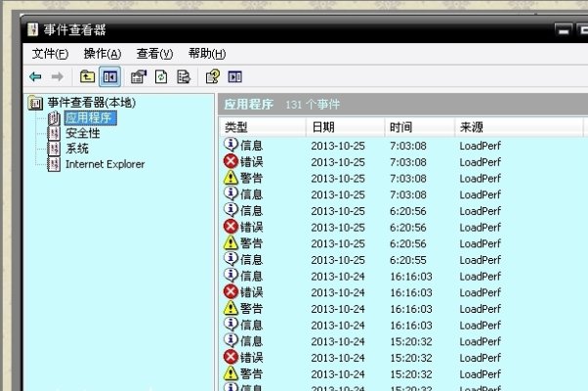Select the 安全性 log in the tree

82,133
